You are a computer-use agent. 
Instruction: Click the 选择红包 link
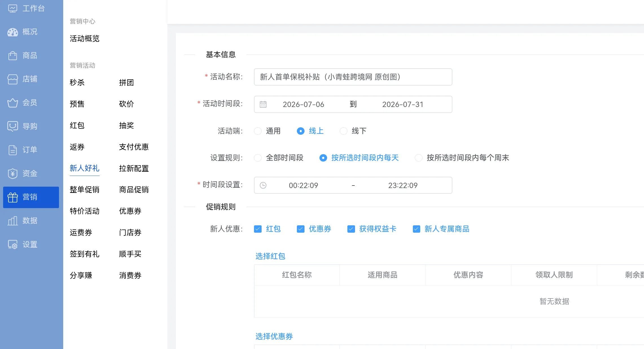point(270,256)
